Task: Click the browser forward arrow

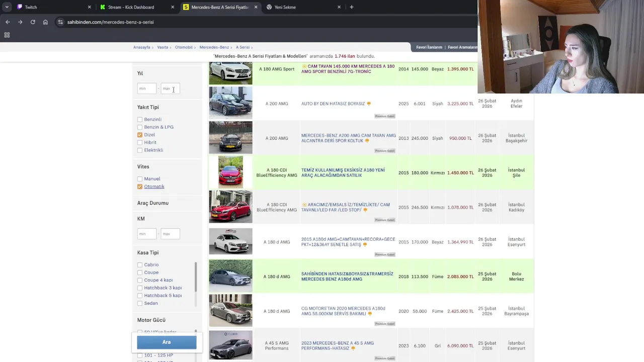Action: coord(20,22)
